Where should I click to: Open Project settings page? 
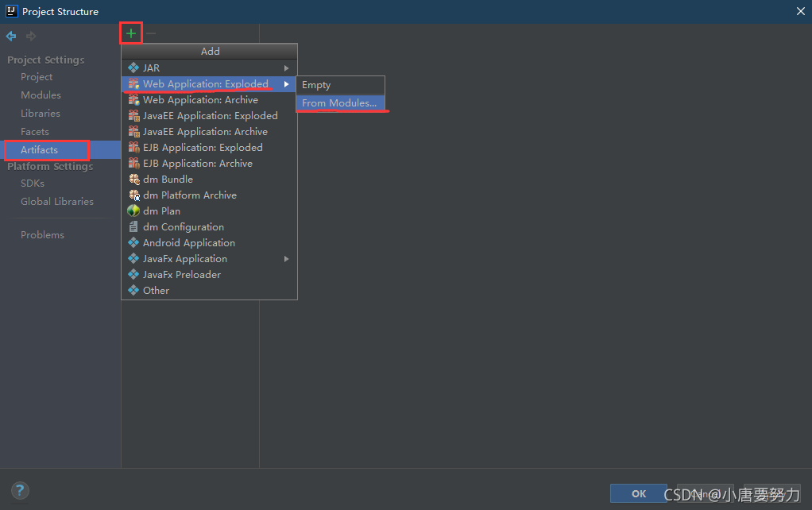pyautogui.click(x=37, y=76)
